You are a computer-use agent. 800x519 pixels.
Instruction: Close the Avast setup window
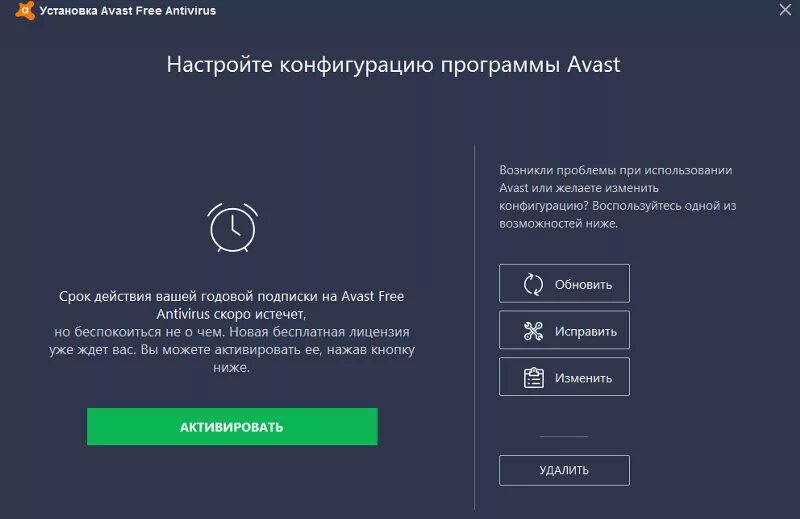pos(785,10)
